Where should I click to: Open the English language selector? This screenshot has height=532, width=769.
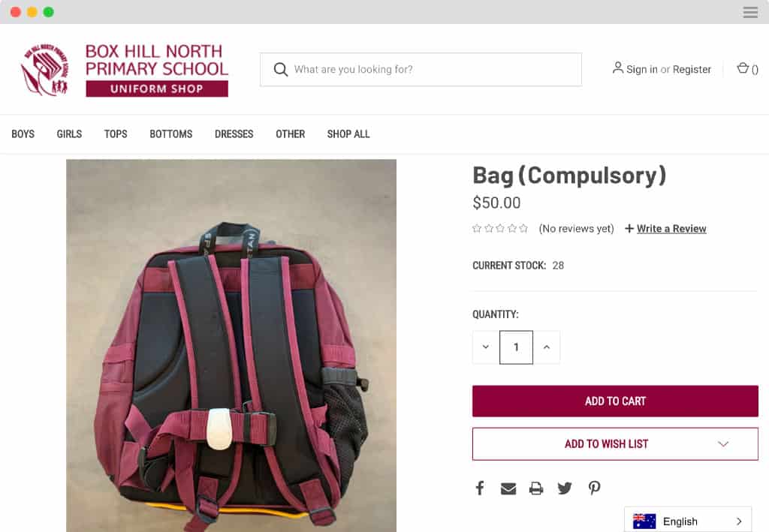688,521
